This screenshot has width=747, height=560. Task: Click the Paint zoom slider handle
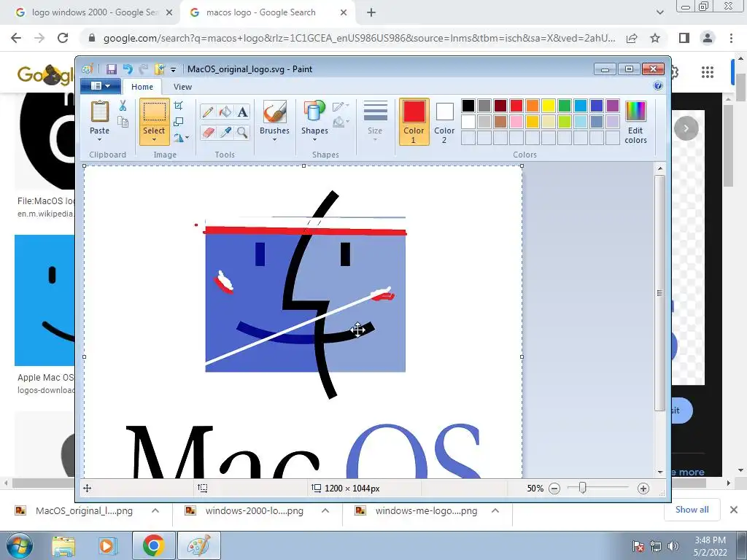coord(582,488)
